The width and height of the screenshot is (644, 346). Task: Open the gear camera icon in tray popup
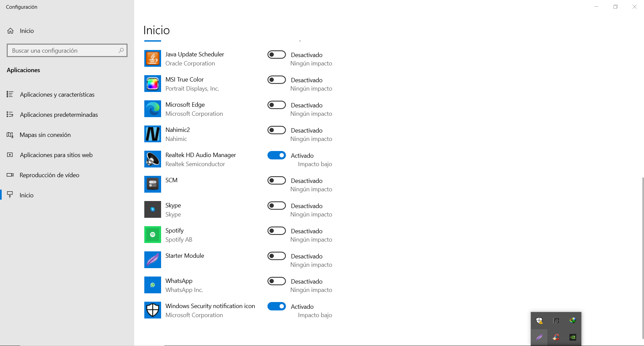tap(556, 320)
